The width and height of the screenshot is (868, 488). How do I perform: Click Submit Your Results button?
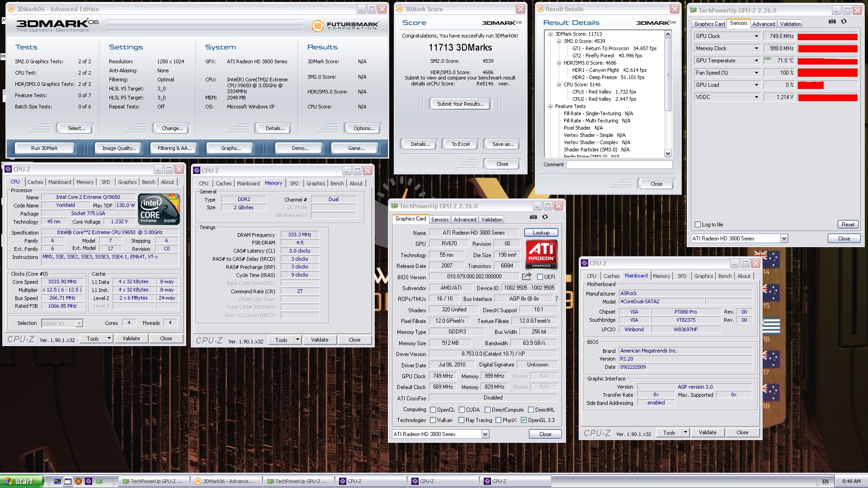pyautogui.click(x=460, y=104)
